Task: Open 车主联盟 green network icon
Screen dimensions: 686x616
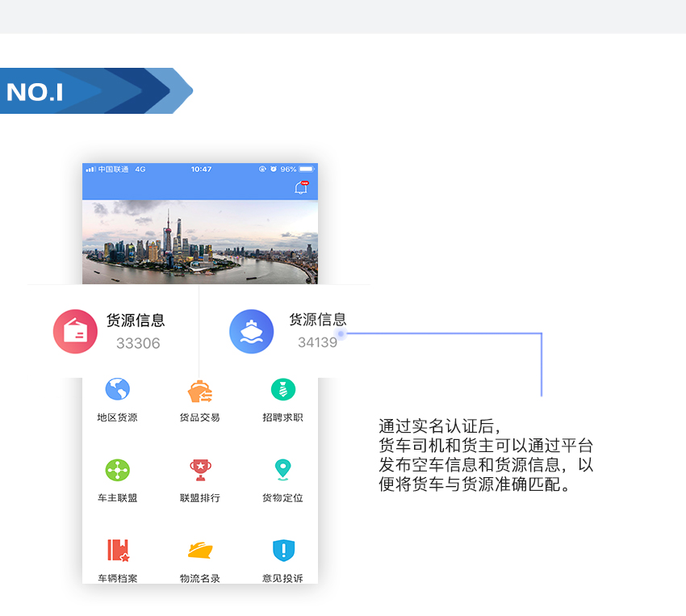Action: click(x=117, y=471)
